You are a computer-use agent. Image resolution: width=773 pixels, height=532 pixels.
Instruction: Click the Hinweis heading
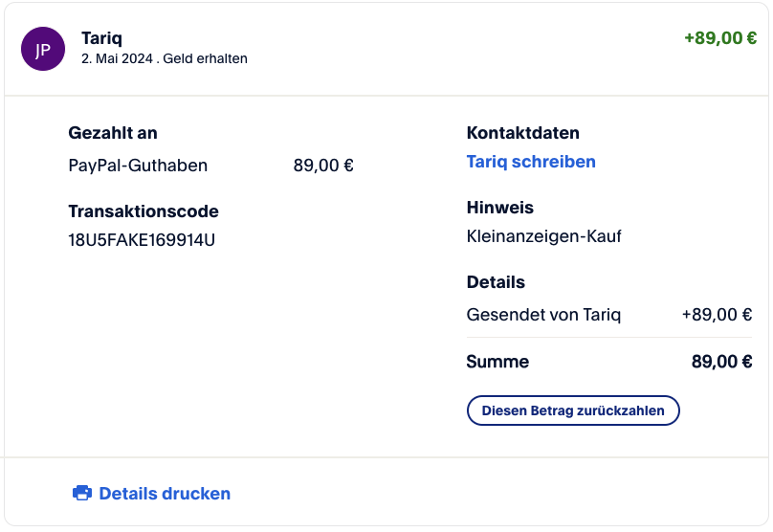click(500, 208)
